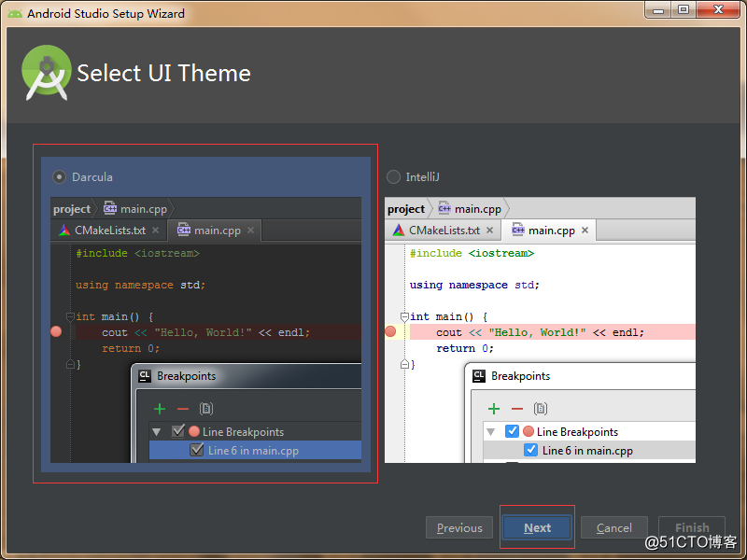Close main.cpp tab in IntelliJ preview
The width and height of the screenshot is (747, 560).
point(585,231)
